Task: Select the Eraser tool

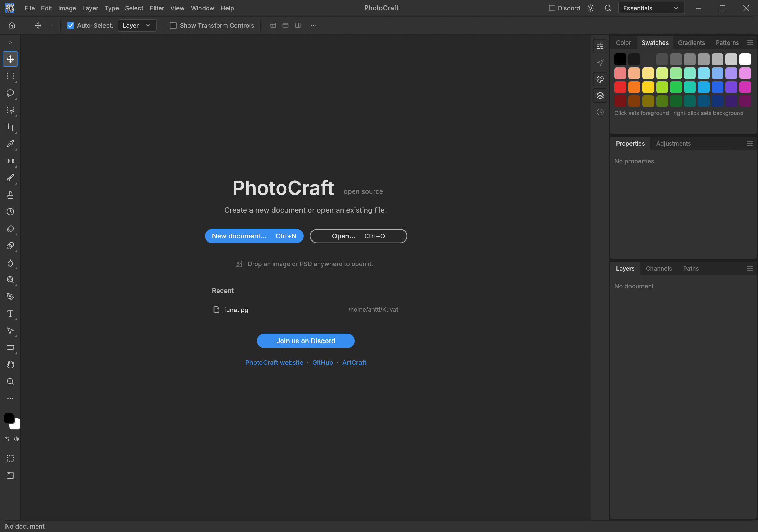Action: (10, 229)
